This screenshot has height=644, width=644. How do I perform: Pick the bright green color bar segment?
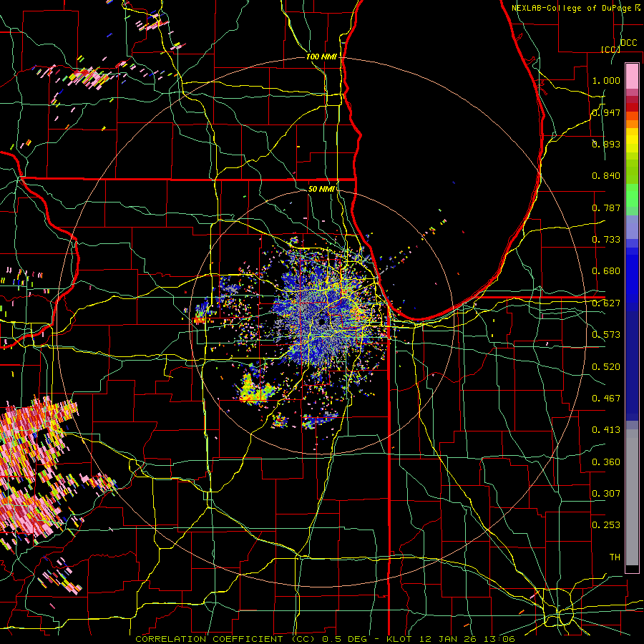click(632, 195)
